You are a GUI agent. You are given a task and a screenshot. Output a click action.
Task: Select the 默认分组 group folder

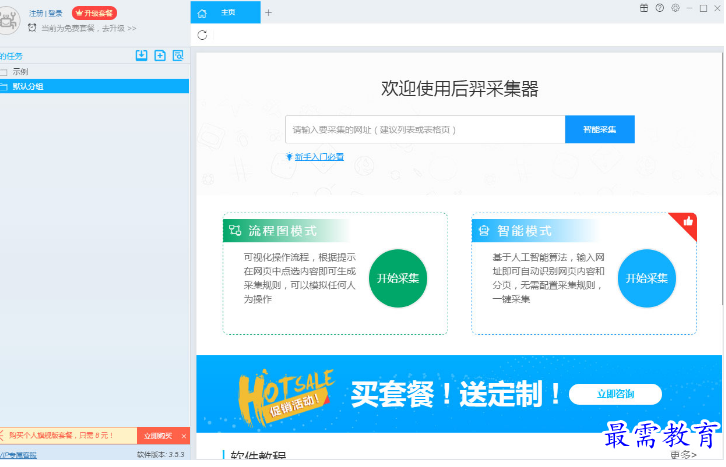click(x=94, y=87)
